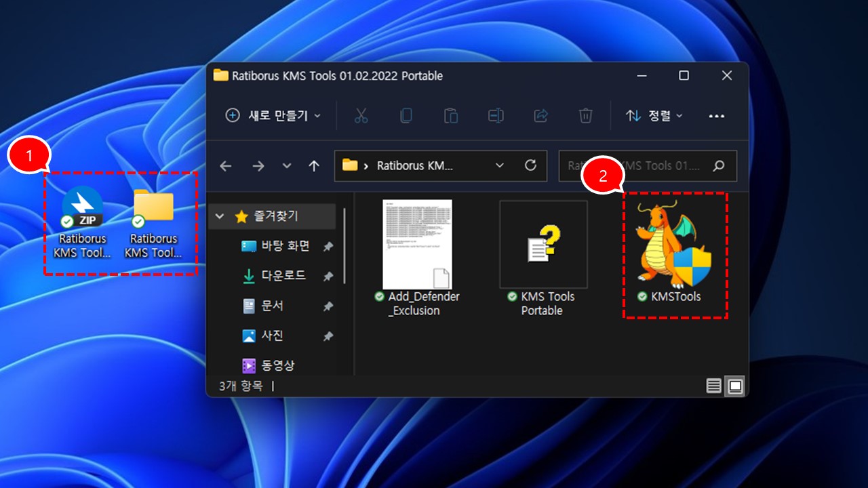Click the Rename icon in toolbar
This screenshot has width=868, height=488.
click(496, 116)
